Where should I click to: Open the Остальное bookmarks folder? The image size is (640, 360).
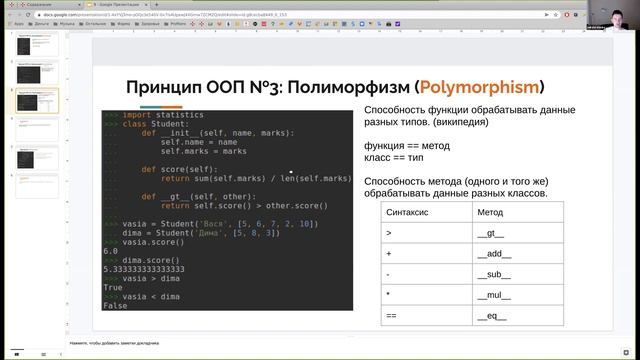pyautogui.click(x=92, y=24)
